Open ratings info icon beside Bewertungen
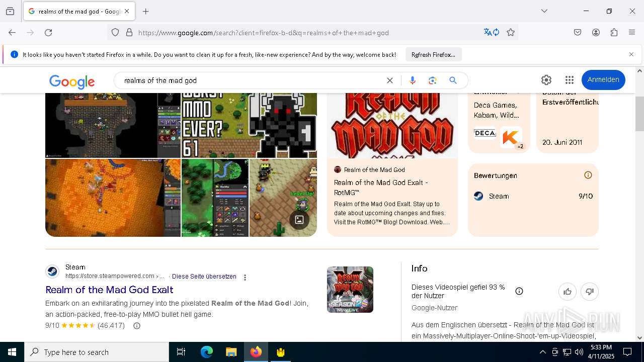644x362 pixels. [588, 175]
